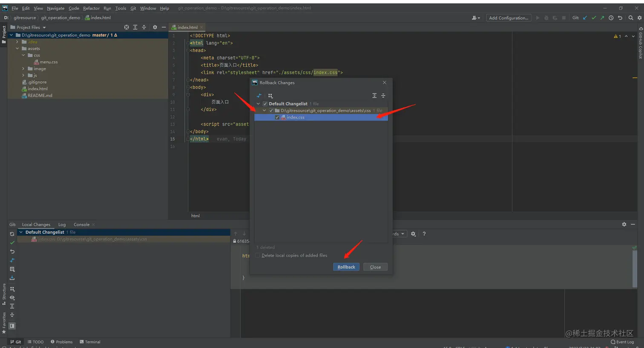Close the index.html editor tab
The image size is (644, 348).
pyautogui.click(x=201, y=27)
